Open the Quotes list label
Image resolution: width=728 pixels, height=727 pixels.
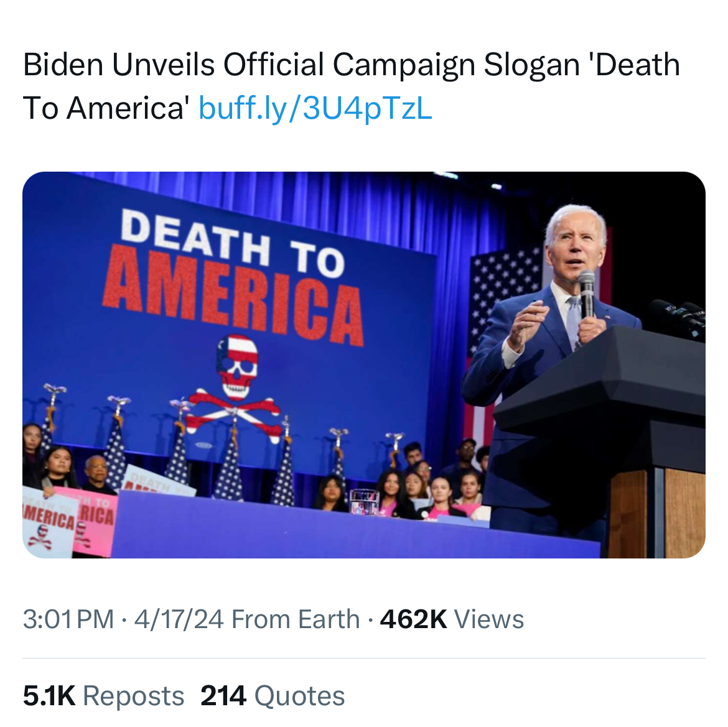coord(299,696)
